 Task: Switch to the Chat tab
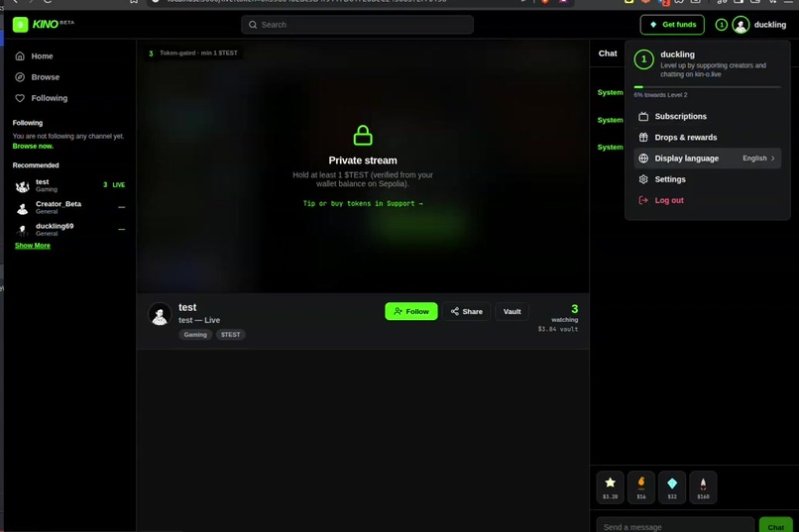coord(608,53)
